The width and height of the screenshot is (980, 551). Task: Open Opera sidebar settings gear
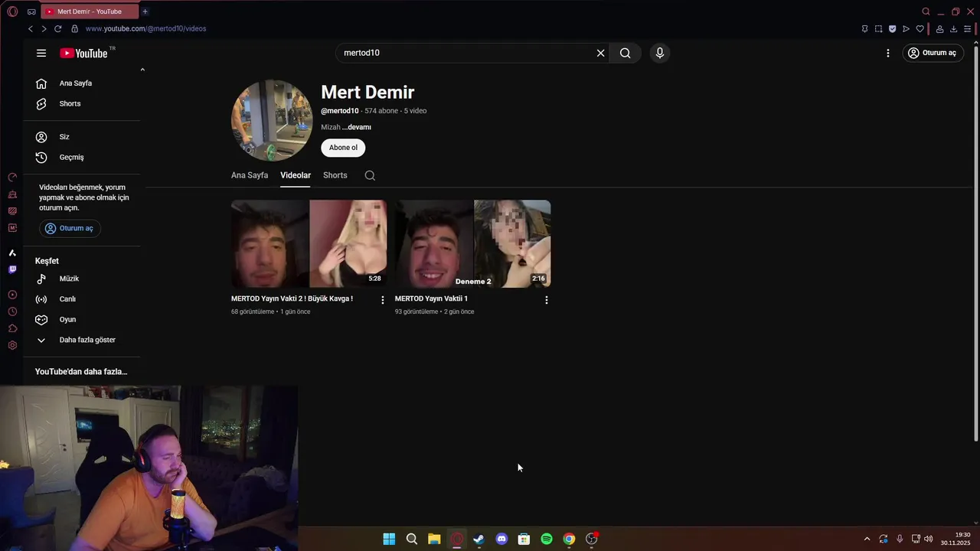(12, 345)
